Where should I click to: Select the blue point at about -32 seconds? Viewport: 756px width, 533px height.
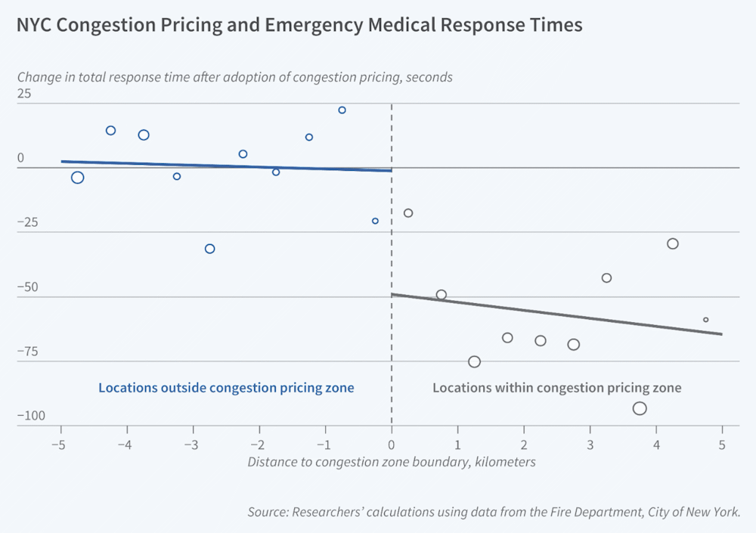209,249
